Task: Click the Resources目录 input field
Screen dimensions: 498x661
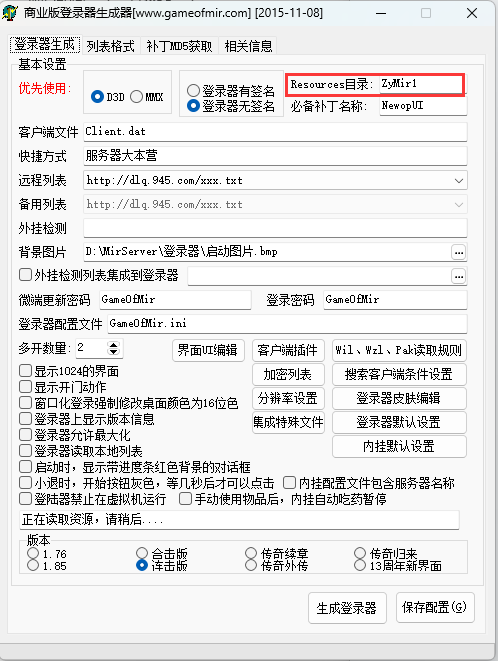Action: pyautogui.click(x=422, y=83)
